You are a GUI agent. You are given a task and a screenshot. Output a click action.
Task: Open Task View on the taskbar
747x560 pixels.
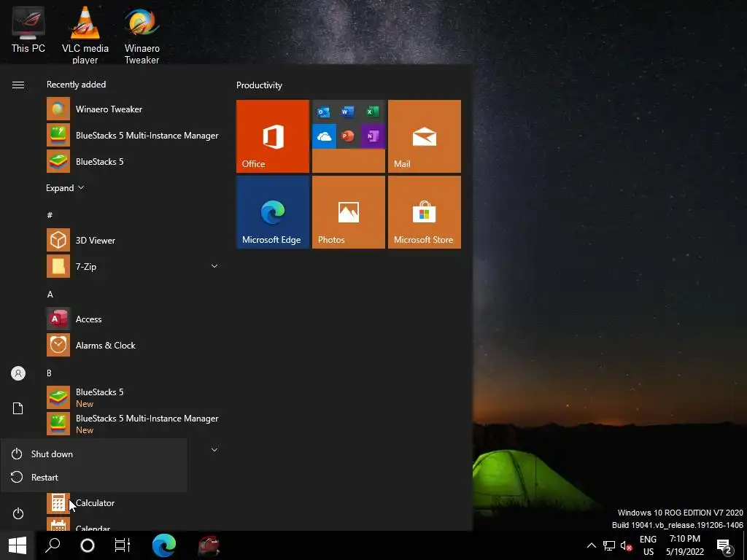tap(123, 545)
